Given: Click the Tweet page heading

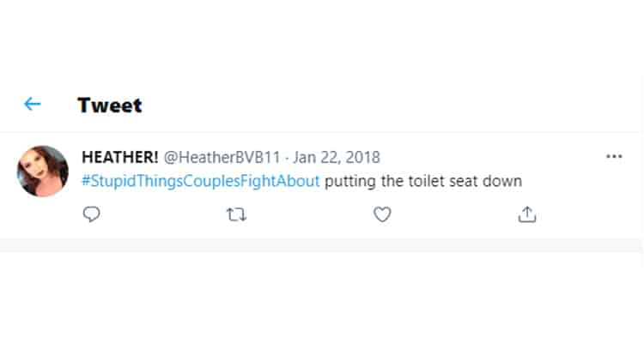Looking at the screenshot, I should pos(109,105).
